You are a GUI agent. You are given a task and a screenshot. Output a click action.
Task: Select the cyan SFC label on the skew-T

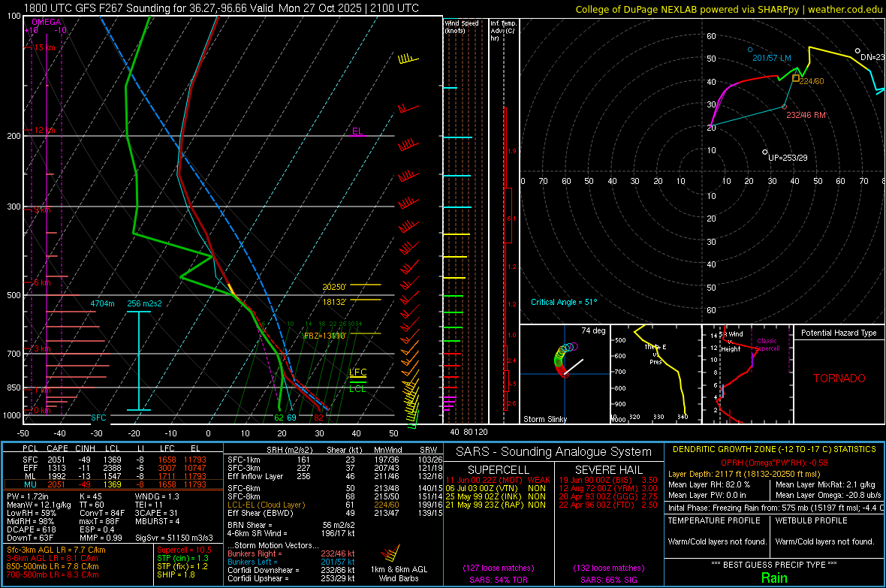click(98, 418)
